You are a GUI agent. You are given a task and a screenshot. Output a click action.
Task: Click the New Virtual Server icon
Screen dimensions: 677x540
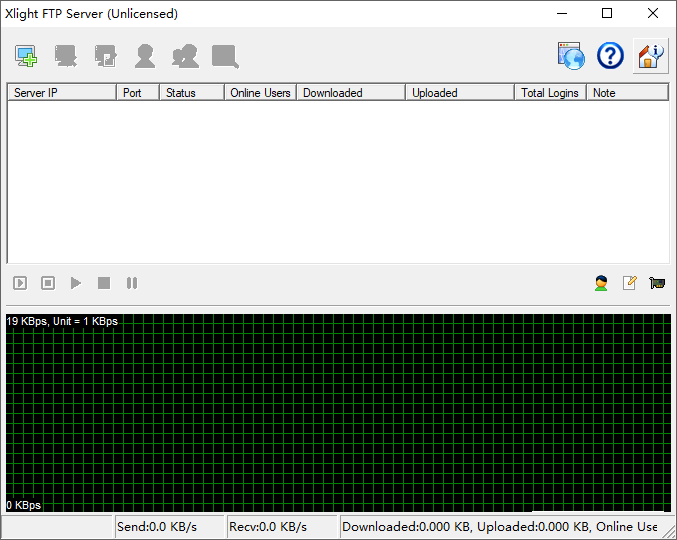(x=26, y=56)
